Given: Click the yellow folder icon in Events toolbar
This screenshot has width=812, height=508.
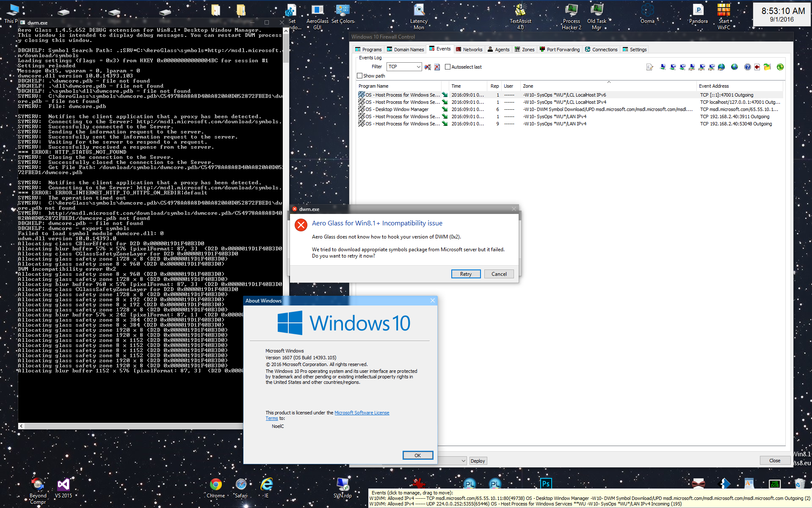Looking at the screenshot, I should point(767,67).
